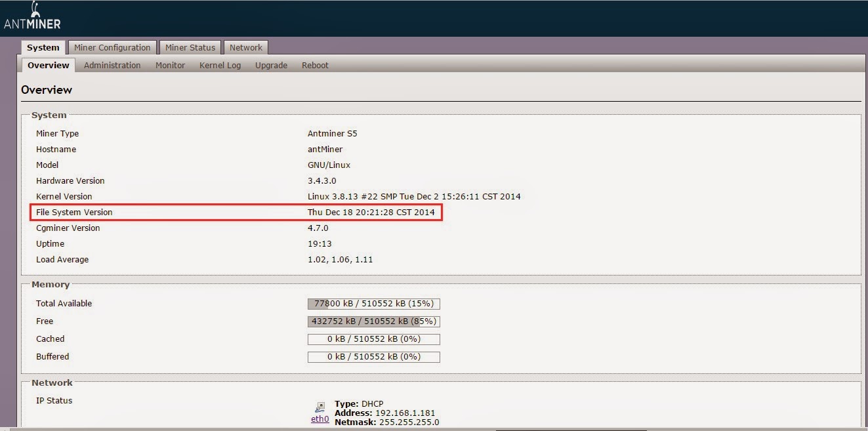This screenshot has width=868, height=431.
Task: Click the Miner Type label
Action: [x=57, y=133]
